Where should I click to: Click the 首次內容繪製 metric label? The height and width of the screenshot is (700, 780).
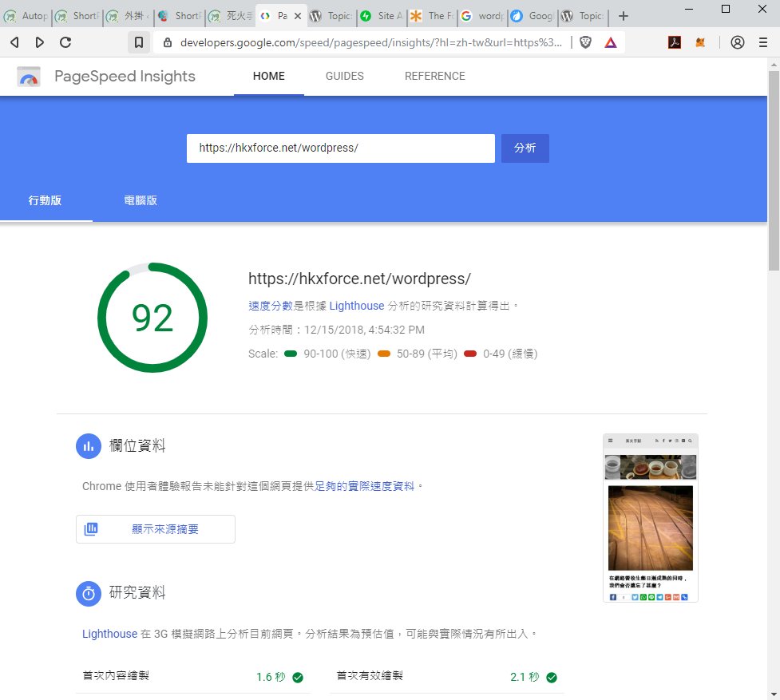pyautogui.click(x=116, y=675)
